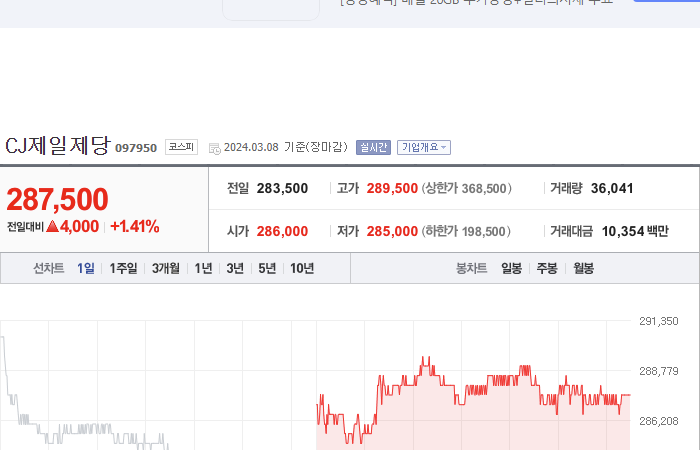Switch chart to 3개월 range
This screenshot has height=450, width=700.
click(x=166, y=268)
